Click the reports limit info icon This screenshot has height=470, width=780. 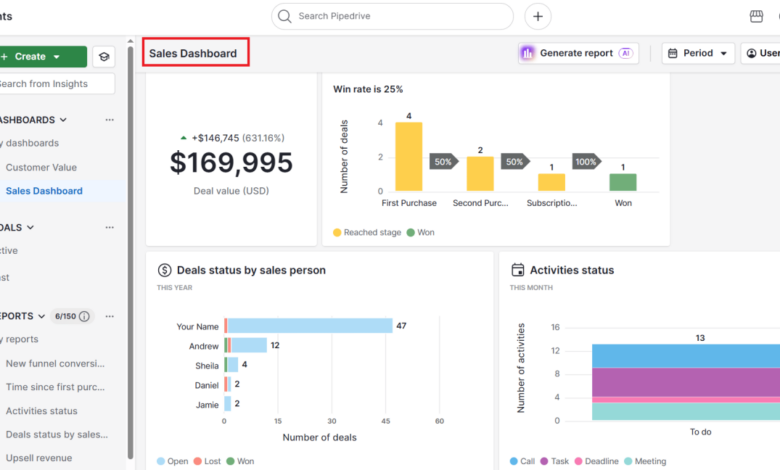[x=85, y=316]
